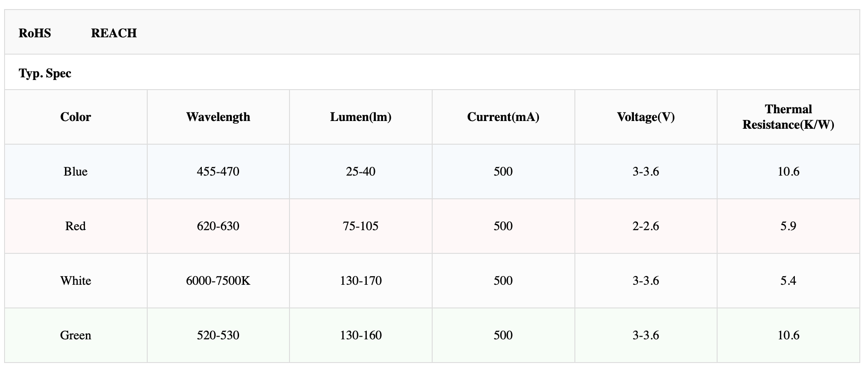Click the 6000-7500K wavelength cell
The width and height of the screenshot is (868, 373).
tap(218, 281)
